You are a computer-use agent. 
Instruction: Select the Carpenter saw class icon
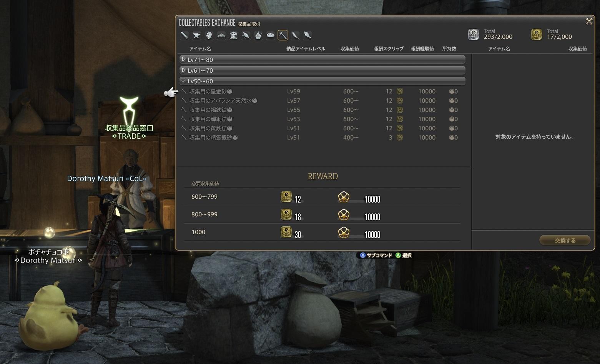click(184, 35)
